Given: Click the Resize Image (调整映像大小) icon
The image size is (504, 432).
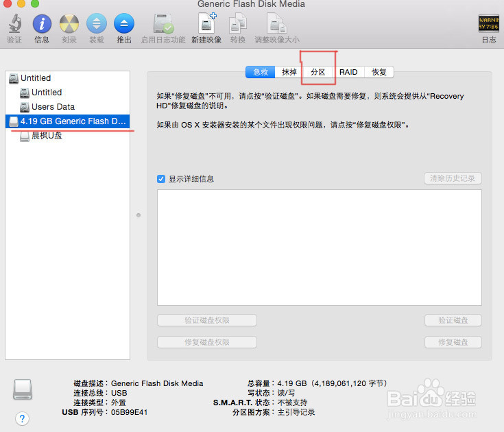Looking at the screenshot, I should coord(276,23).
